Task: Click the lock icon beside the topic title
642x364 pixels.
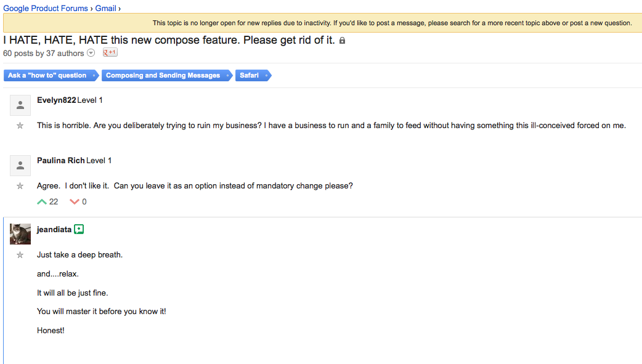Action: [x=343, y=40]
